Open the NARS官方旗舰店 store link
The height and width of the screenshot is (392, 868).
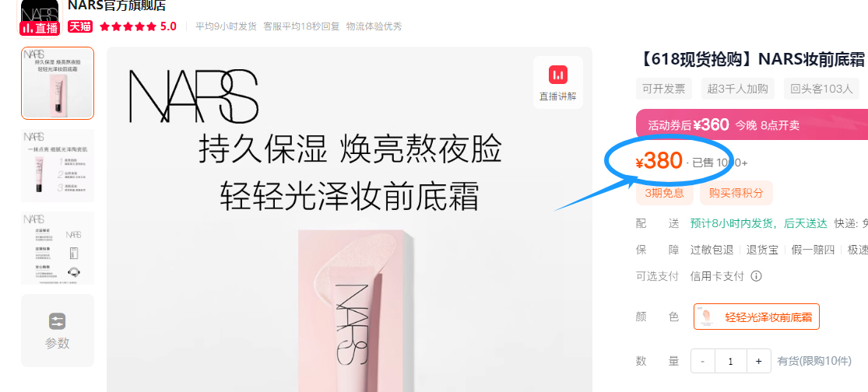tap(117, 6)
